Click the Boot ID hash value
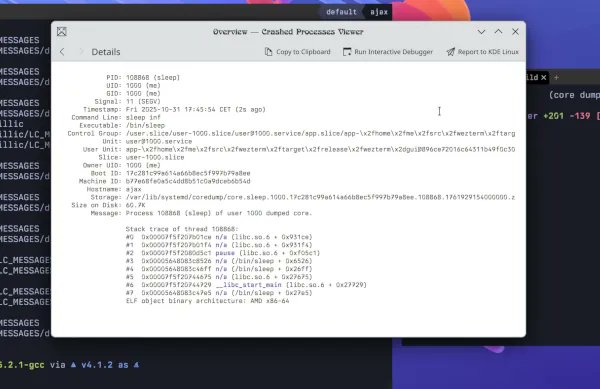The width and height of the screenshot is (600, 389). pos(188,173)
